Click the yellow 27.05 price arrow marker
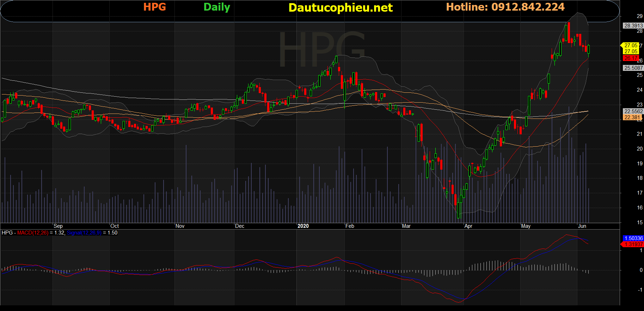Viewport: 644px width, 311px height. point(630,45)
